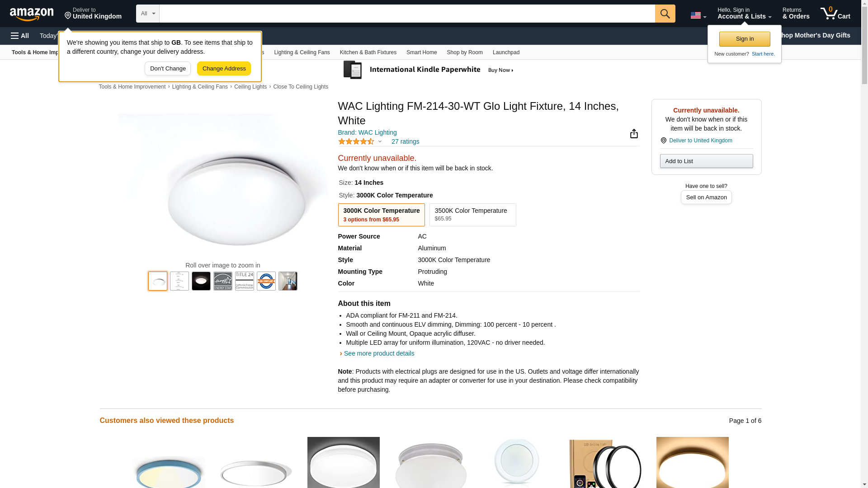
Task: Click the Change Address button
Action: pyautogui.click(x=224, y=69)
